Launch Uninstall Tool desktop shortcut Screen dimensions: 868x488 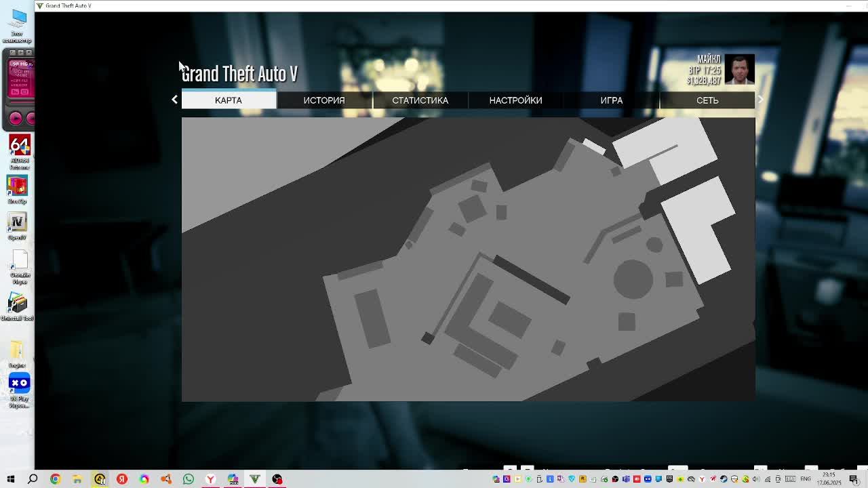(x=18, y=306)
